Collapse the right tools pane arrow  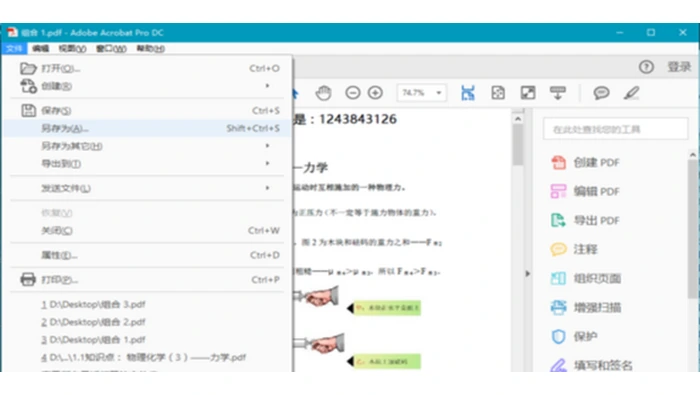tap(527, 274)
